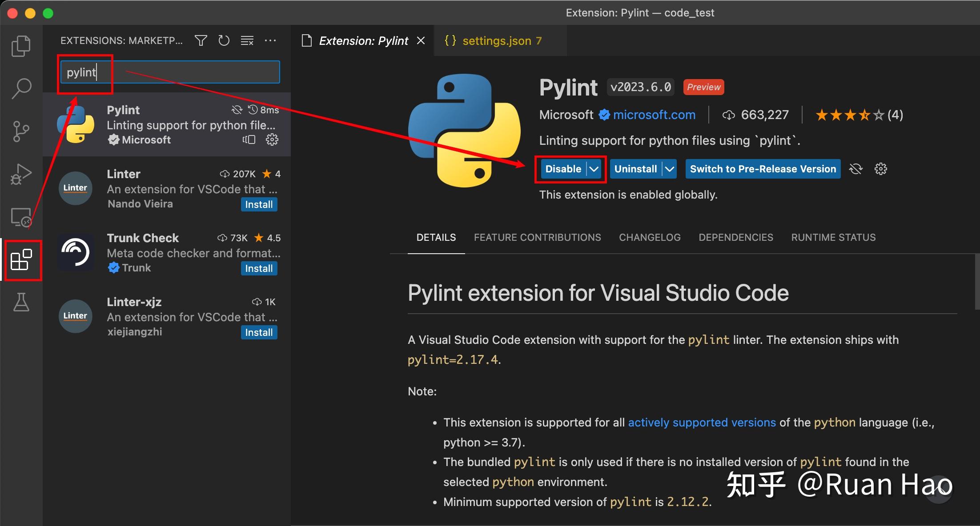980x526 pixels.
Task: Select the Search icon in the activity bar
Action: click(20, 88)
